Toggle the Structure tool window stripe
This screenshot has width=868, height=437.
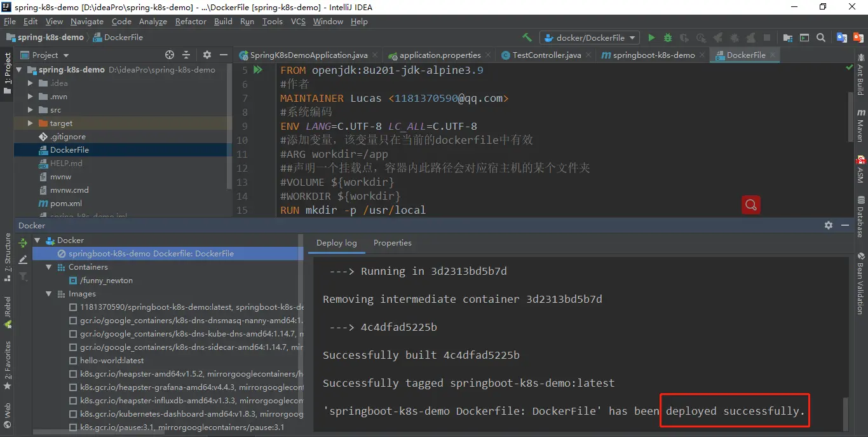(x=7, y=258)
